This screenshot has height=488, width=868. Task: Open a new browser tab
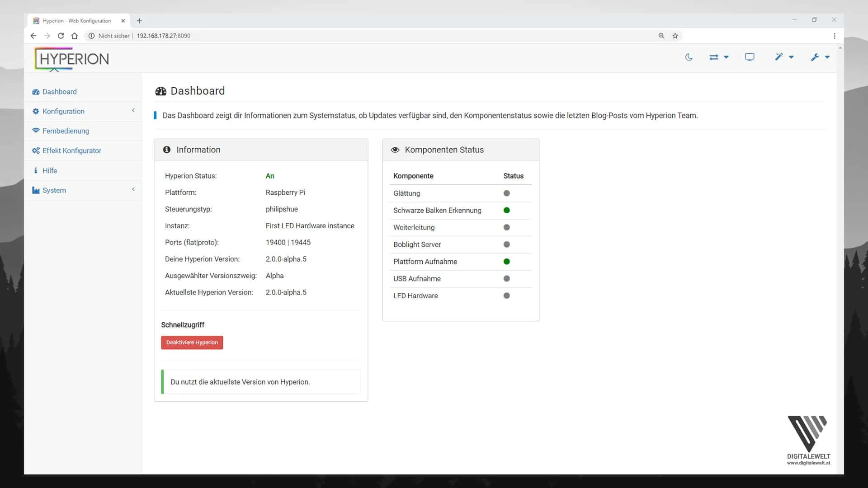[x=139, y=21]
